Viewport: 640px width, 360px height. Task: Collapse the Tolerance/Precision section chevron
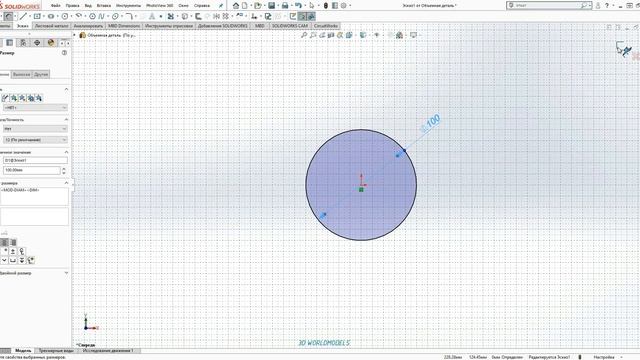(66, 119)
